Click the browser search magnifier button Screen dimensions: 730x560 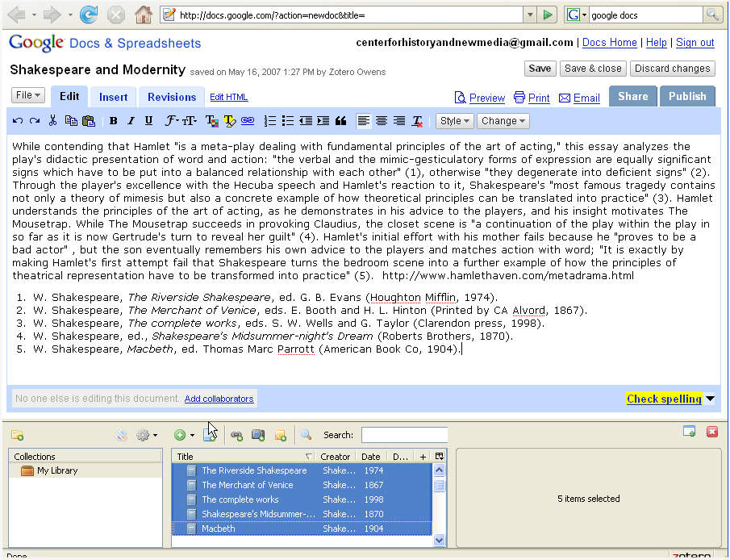[x=711, y=15]
